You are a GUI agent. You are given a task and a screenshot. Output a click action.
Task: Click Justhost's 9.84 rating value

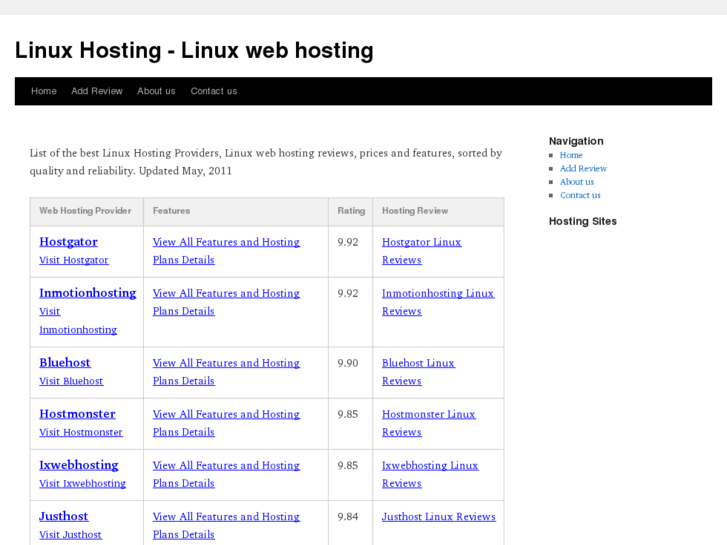tap(348, 516)
